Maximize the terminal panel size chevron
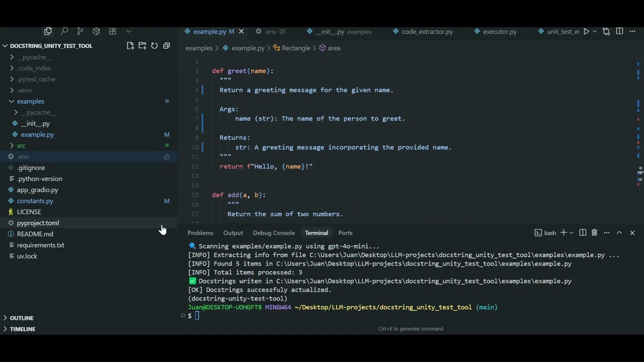The width and height of the screenshot is (644, 362). (619, 233)
